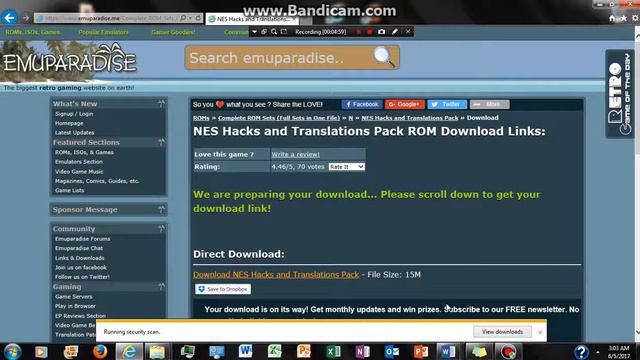The width and height of the screenshot is (640, 360).
Task: Open the Game Goodies! menu
Action: point(173,32)
